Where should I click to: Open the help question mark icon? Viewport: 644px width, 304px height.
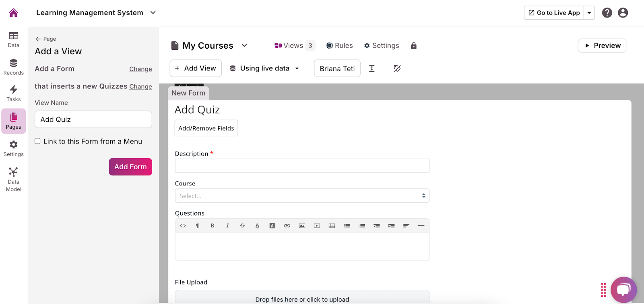607,13
